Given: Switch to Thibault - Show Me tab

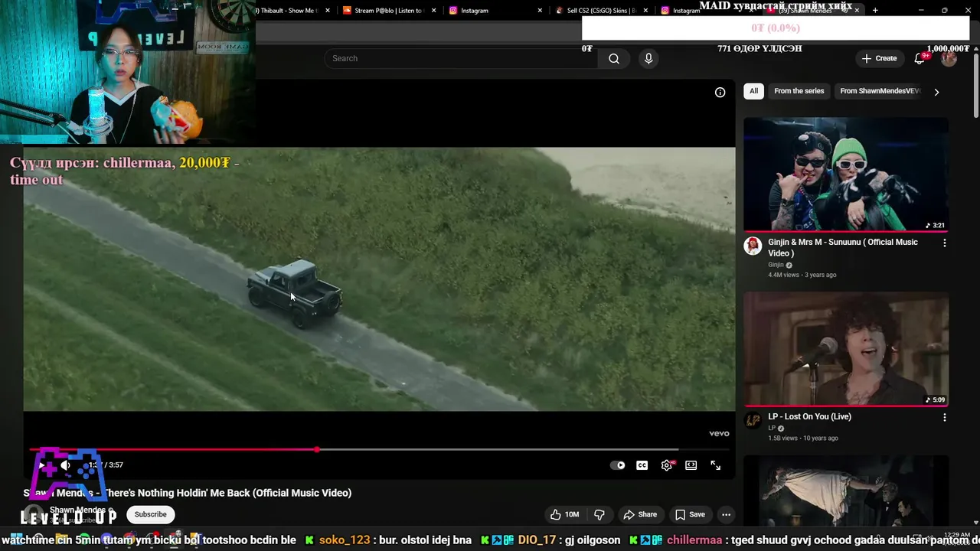Looking at the screenshot, I should 288,11.
